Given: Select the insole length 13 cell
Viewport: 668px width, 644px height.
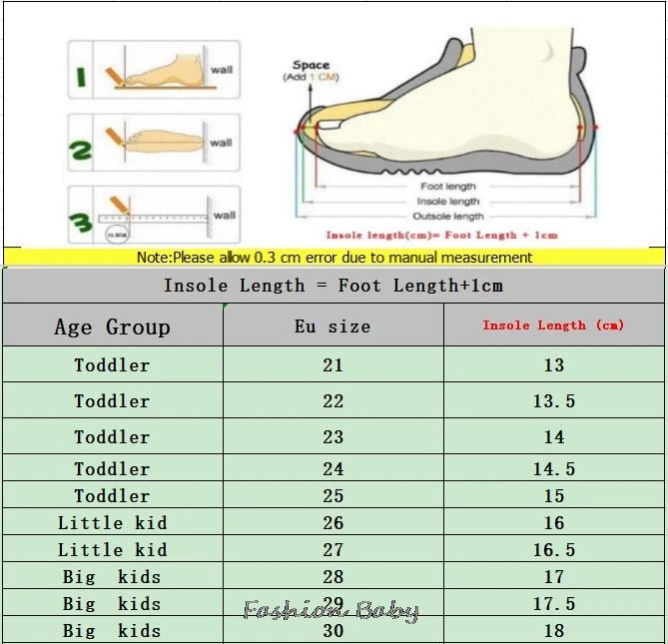Looking at the screenshot, I should 554,364.
